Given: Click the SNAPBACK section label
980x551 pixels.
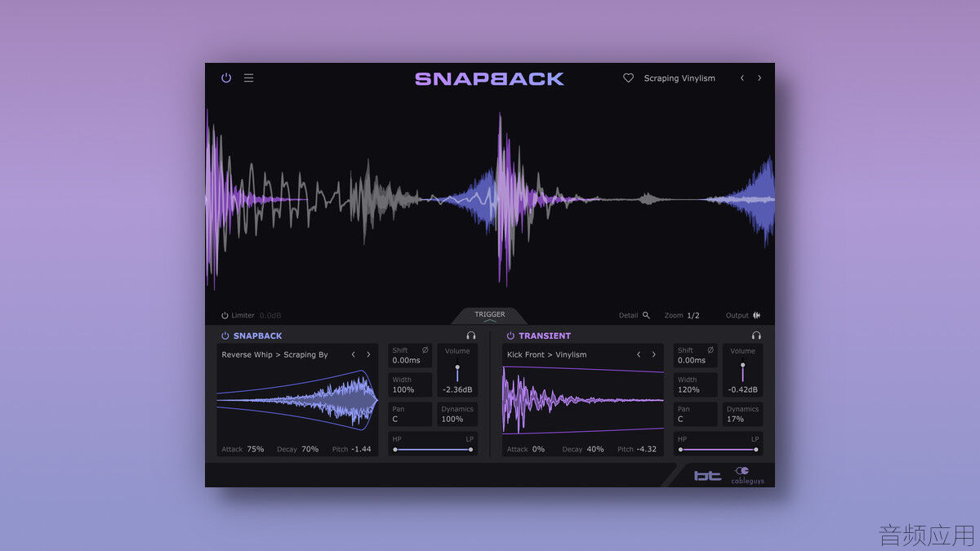Looking at the screenshot, I should coord(258,335).
